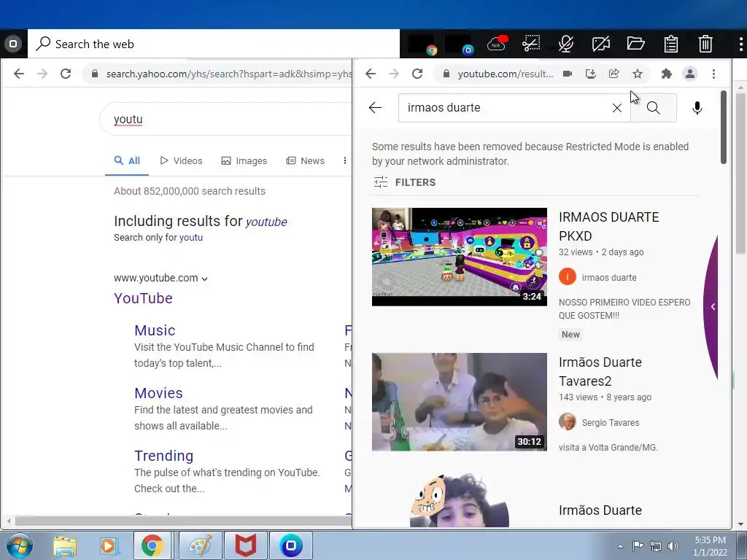Reload the YouTube results page
Image resolution: width=747 pixels, height=560 pixels.
pyautogui.click(x=417, y=74)
